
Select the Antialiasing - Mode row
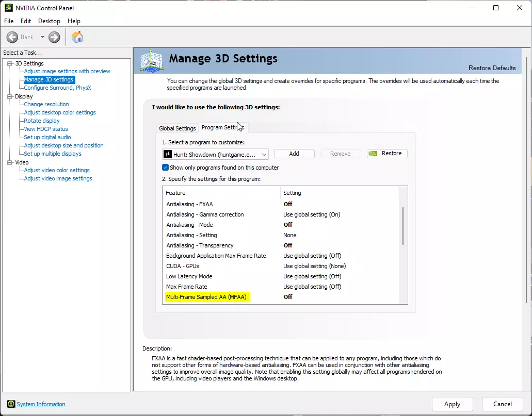[x=281, y=225]
